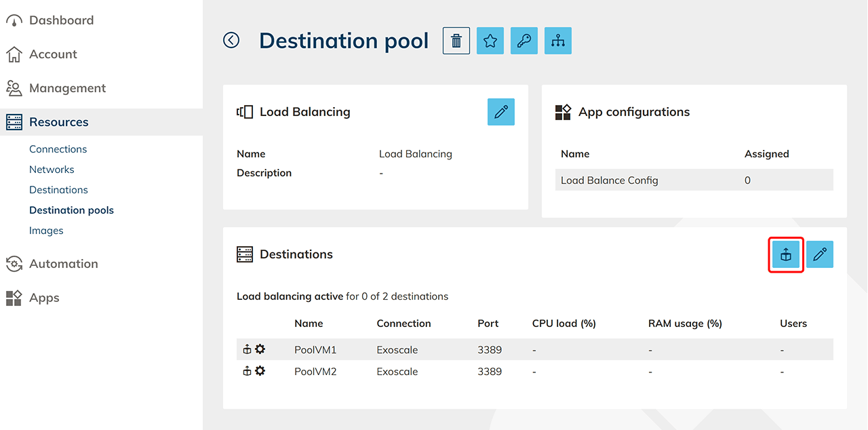
Task: Click the load balancer icon for PoolVM1
Action: click(x=248, y=349)
